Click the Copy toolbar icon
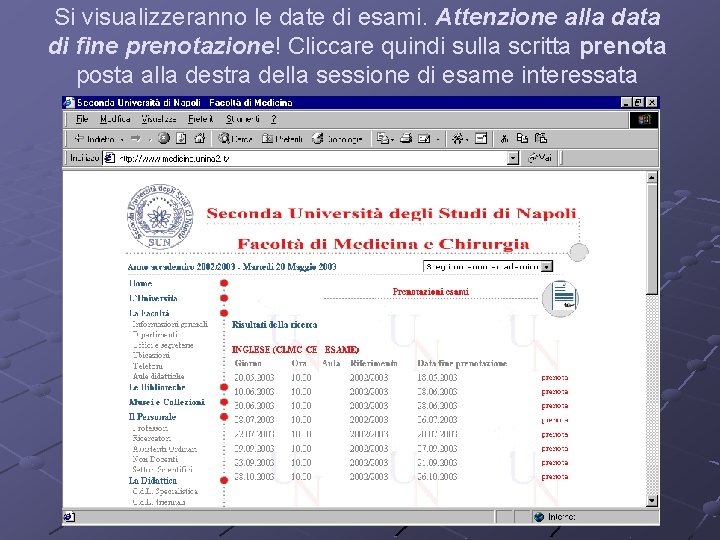Screen dimensions: 720x540 coord(522,138)
